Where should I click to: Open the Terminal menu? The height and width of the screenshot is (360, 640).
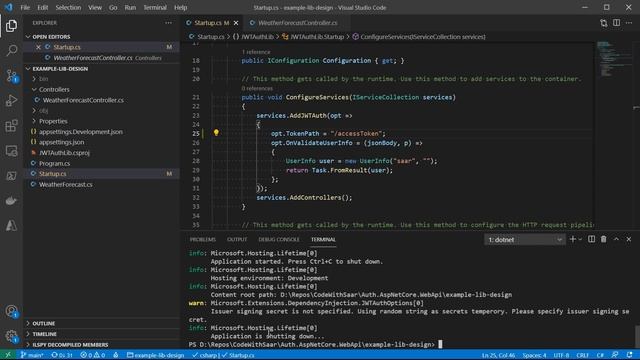coord(155,7)
